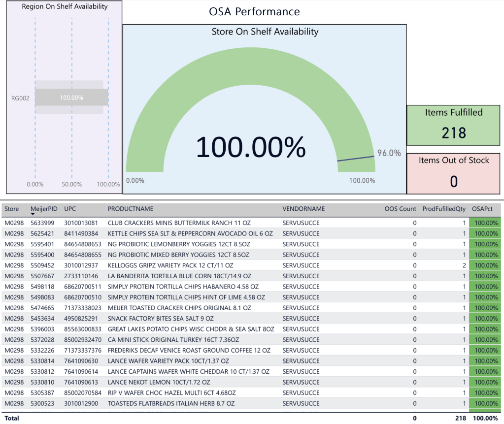Click the PRODUCTNAME column header

click(130, 209)
